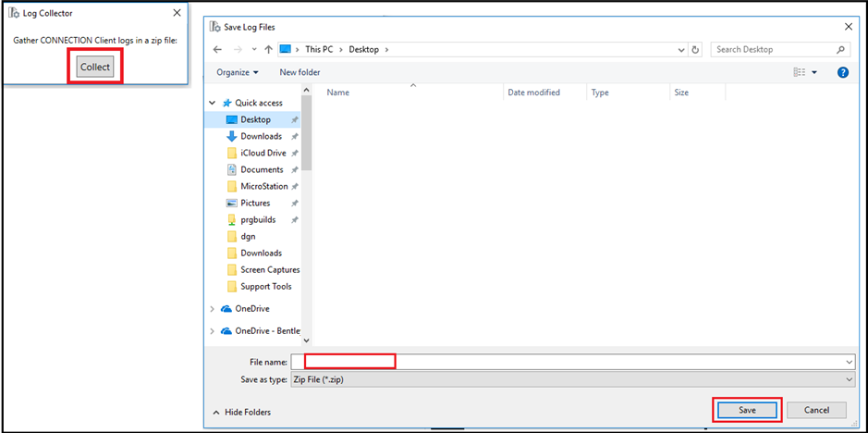Click the Refresh button beside address bar

click(x=695, y=49)
